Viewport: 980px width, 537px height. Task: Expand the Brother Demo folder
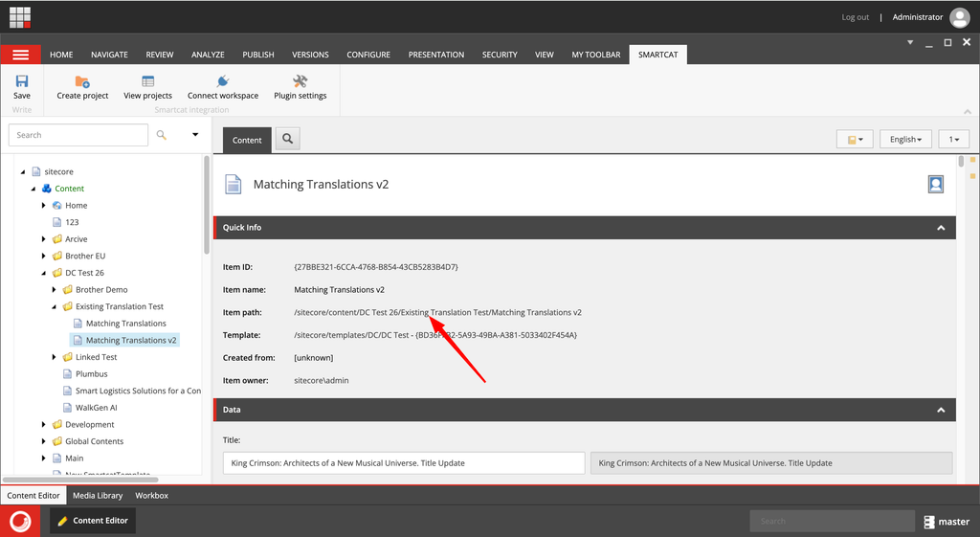[x=54, y=289]
